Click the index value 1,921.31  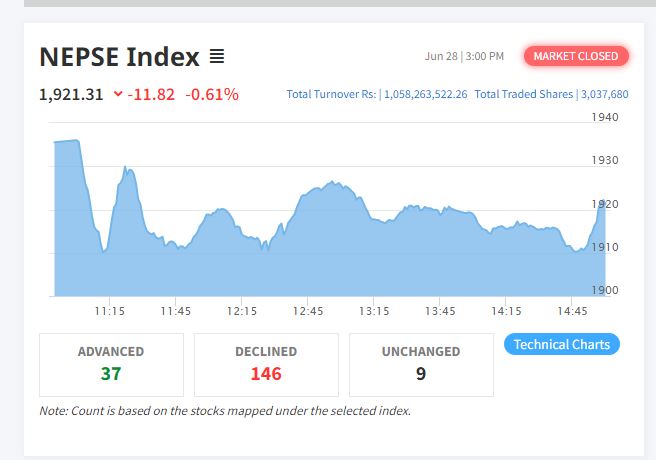coord(71,95)
